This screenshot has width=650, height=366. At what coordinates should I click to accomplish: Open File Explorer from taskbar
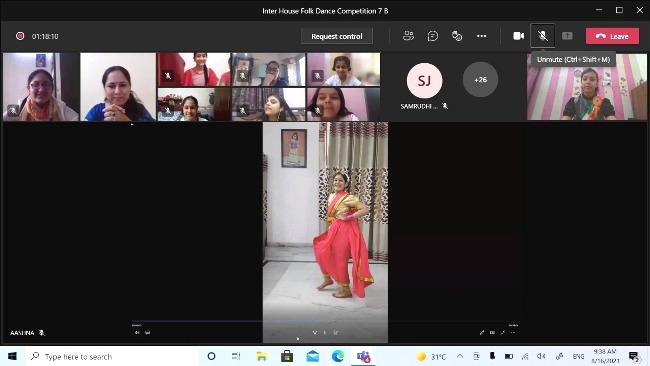[262, 356]
